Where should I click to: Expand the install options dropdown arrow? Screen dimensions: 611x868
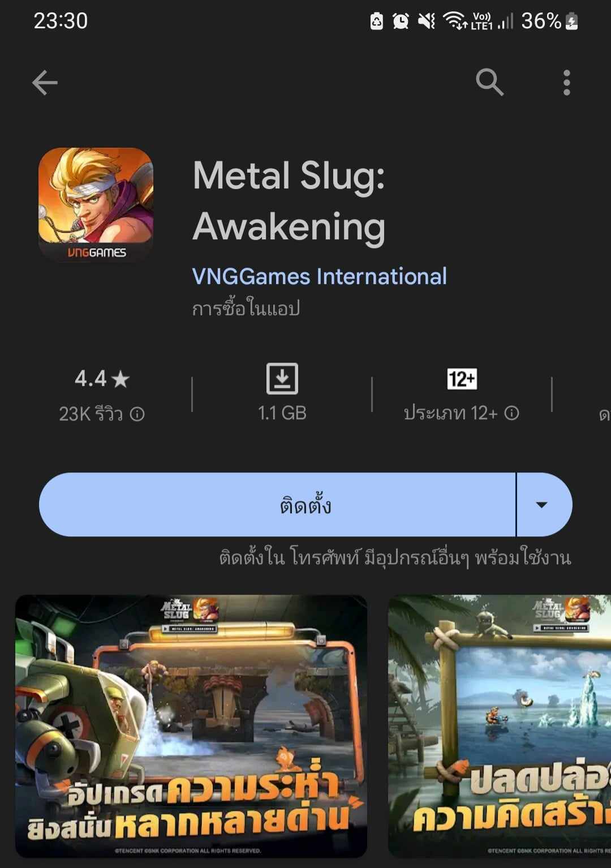coord(541,505)
